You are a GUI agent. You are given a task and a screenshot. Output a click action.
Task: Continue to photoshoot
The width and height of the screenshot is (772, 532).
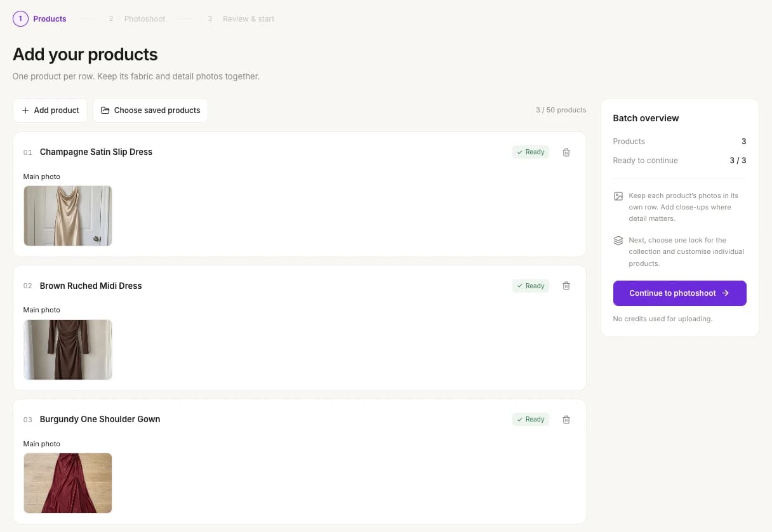click(x=680, y=293)
